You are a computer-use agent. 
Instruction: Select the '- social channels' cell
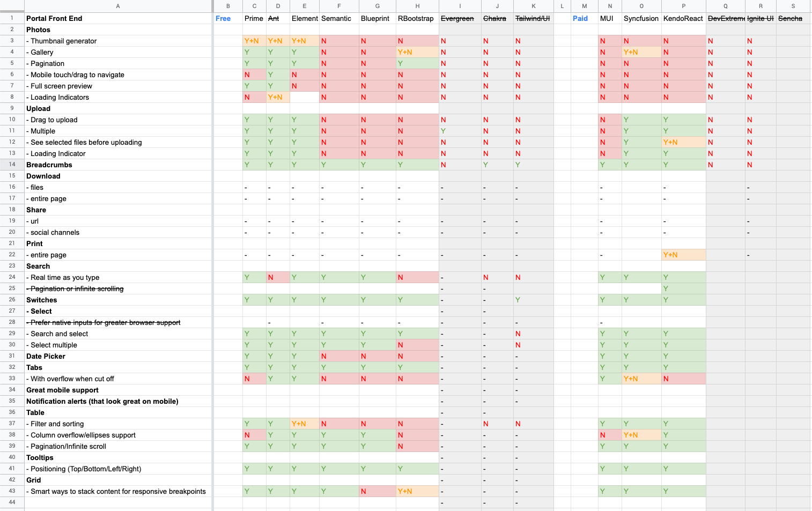point(118,232)
